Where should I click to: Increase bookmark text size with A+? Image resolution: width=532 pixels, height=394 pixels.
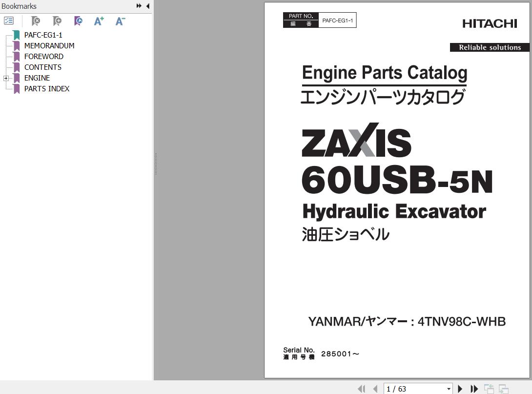pyautogui.click(x=99, y=21)
